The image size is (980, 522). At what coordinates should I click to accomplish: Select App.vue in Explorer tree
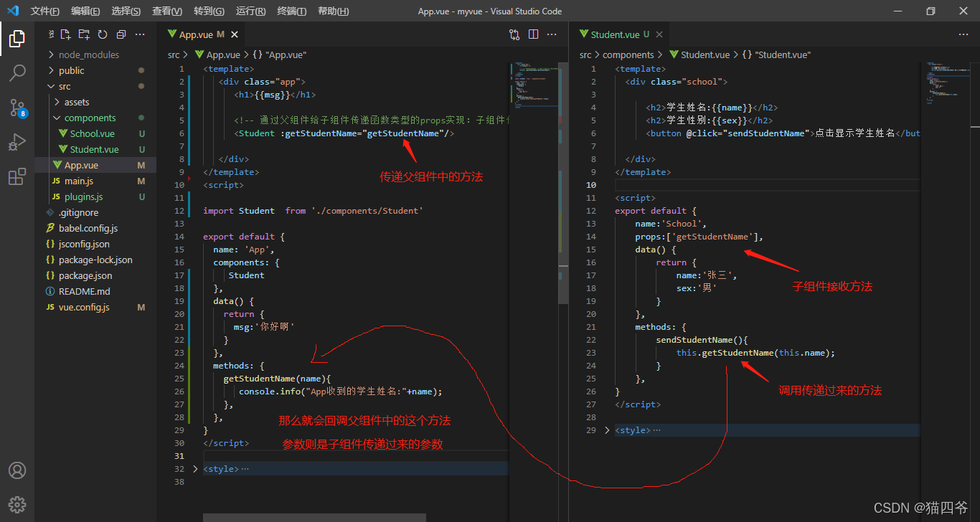[95, 165]
